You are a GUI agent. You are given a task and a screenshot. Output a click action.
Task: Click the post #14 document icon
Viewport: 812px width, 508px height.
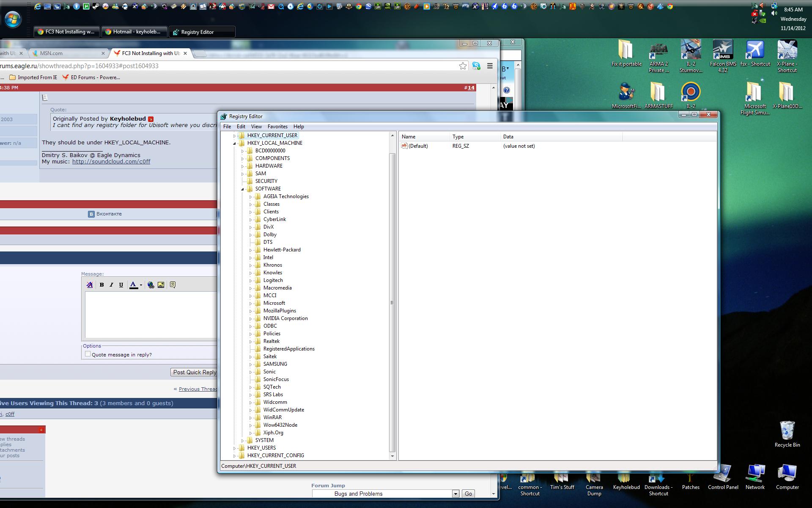pos(45,97)
